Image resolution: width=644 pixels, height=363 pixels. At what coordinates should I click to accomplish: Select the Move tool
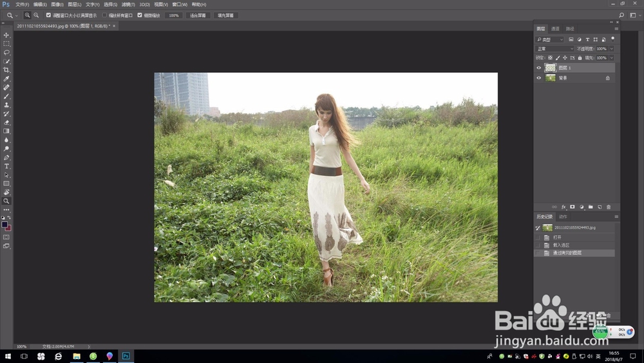point(6,35)
